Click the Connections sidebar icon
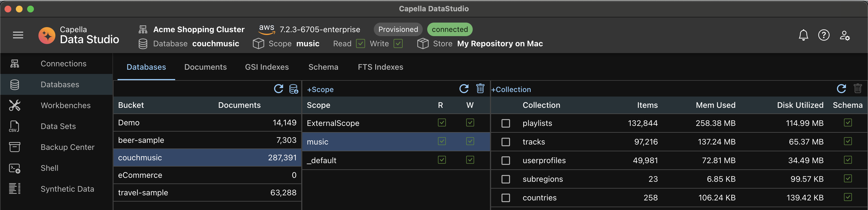Screen dimensions: 868x210 click(14, 64)
